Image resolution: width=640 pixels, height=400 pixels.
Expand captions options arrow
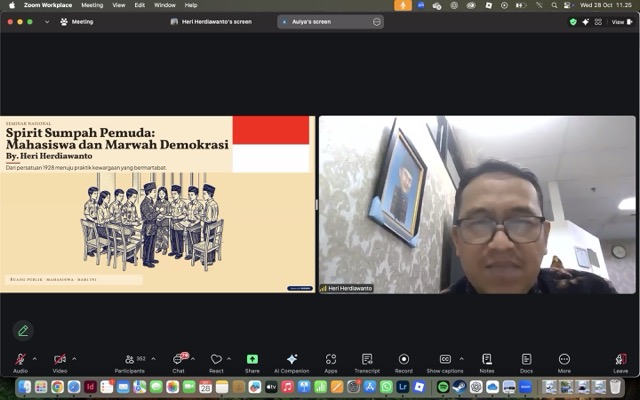[x=462, y=359]
